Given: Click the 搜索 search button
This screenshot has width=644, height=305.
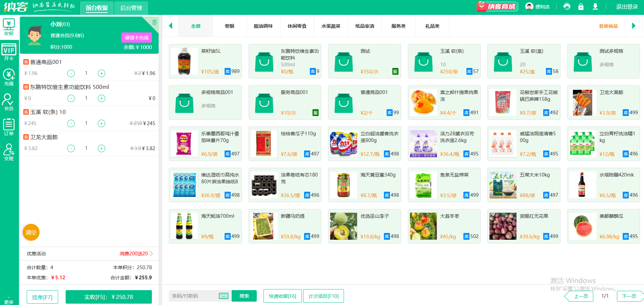Looking at the screenshot, I should pyautogui.click(x=244, y=296).
